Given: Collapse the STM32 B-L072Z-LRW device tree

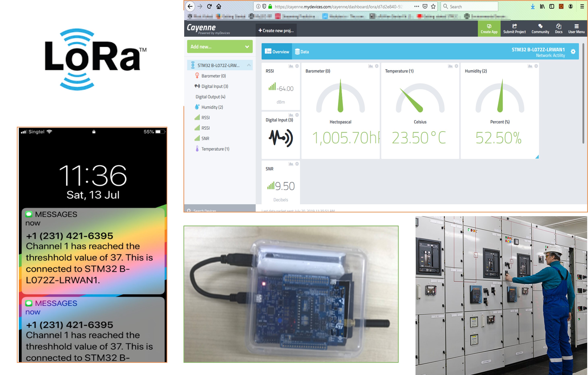Looking at the screenshot, I should pos(249,65).
